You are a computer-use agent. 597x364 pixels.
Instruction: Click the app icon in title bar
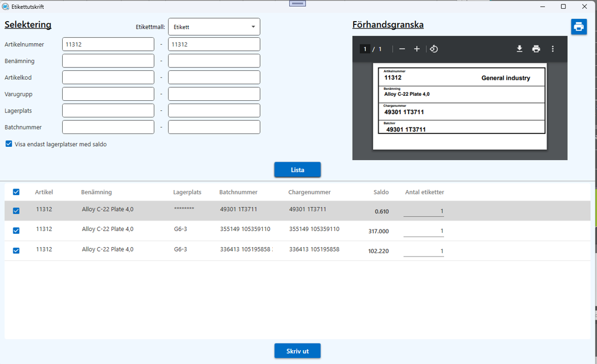point(6,7)
